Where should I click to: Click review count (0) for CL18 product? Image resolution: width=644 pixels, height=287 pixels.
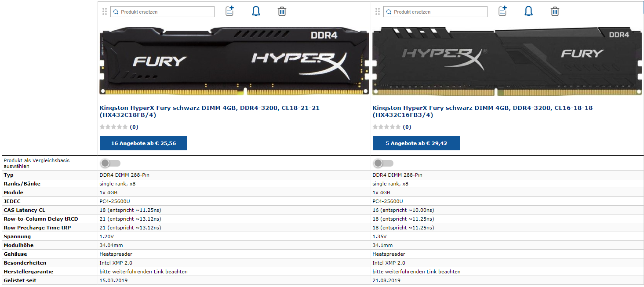(x=134, y=127)
